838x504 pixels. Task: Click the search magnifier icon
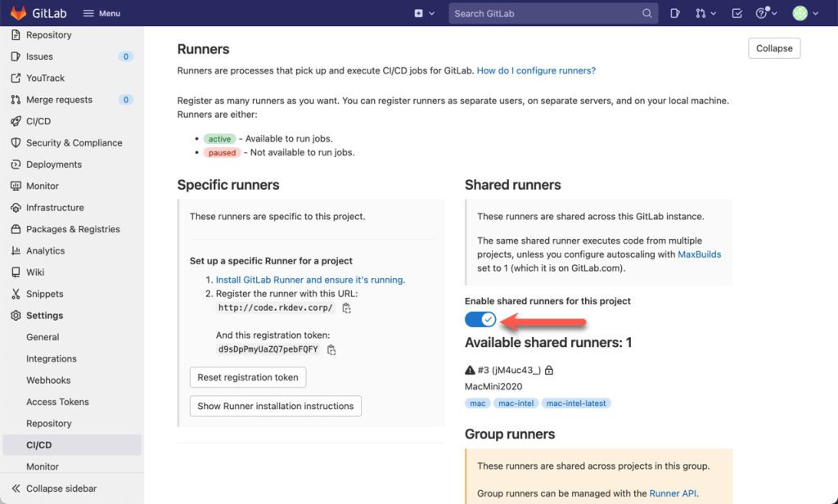click(x=647, y=13)
